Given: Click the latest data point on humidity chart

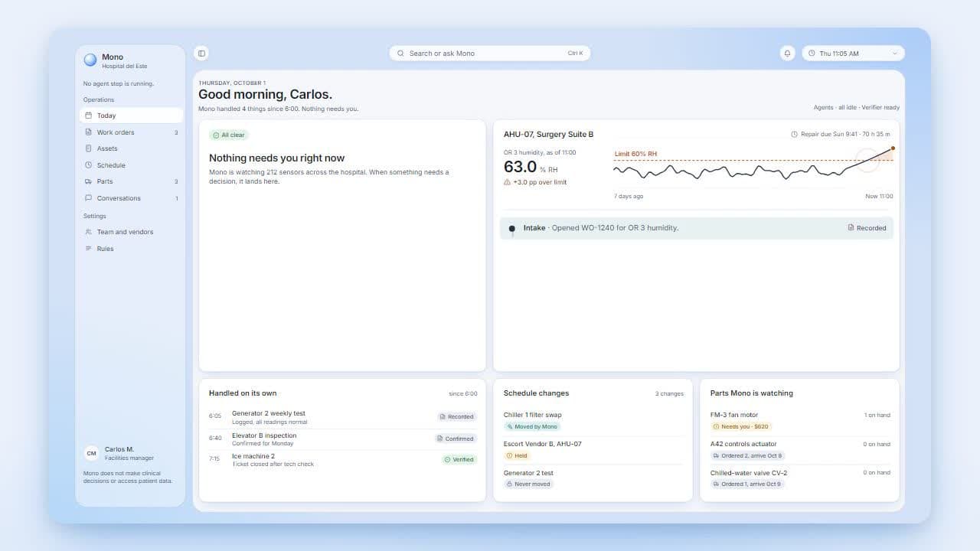Looking at the screenshot, I should point(893,148).
